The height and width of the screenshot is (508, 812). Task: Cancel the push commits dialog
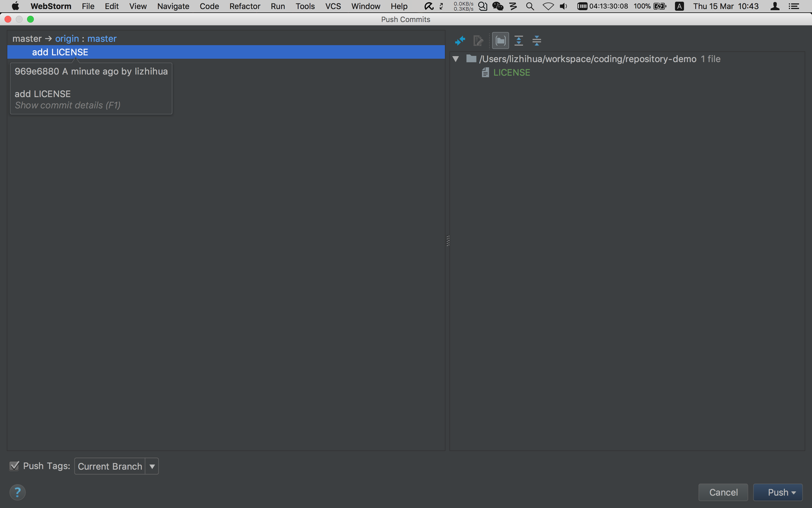[x=723, y=492]
